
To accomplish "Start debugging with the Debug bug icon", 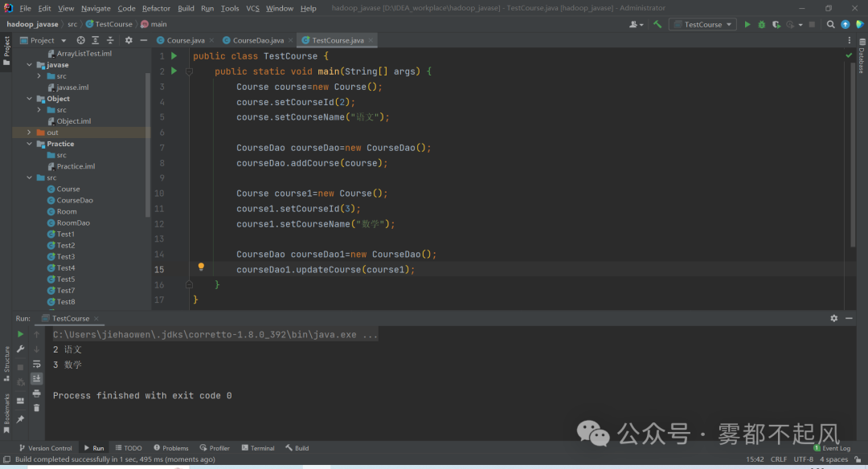I will (x=762, y=25).
